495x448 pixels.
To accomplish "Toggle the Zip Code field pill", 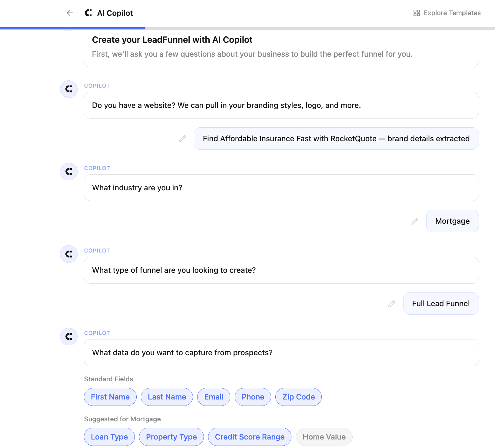I will (298, 397).
